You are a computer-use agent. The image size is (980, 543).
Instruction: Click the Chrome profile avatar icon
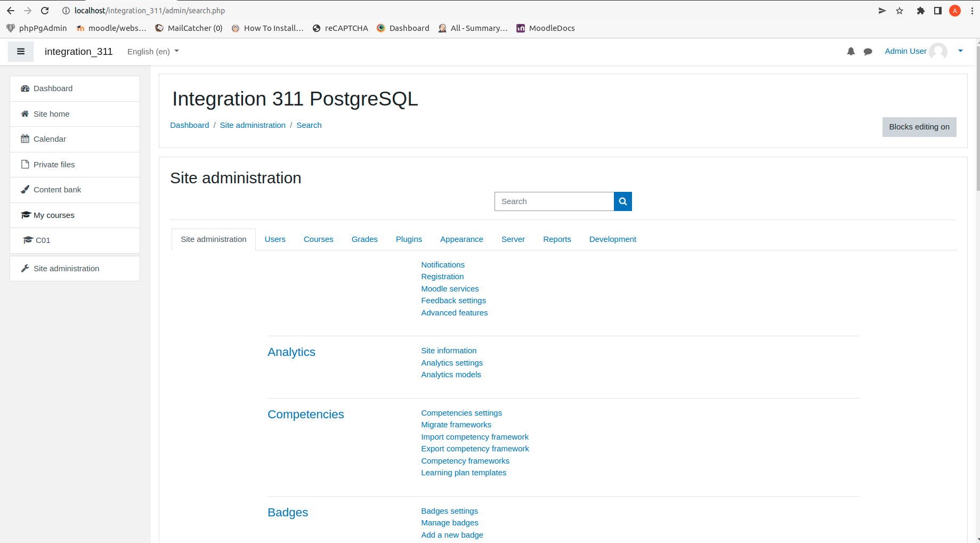pyautogui.click(x=955, y=11)
